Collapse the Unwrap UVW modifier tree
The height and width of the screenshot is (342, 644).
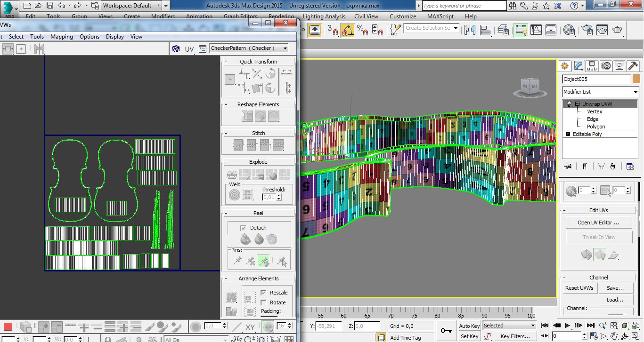[577, 104]
